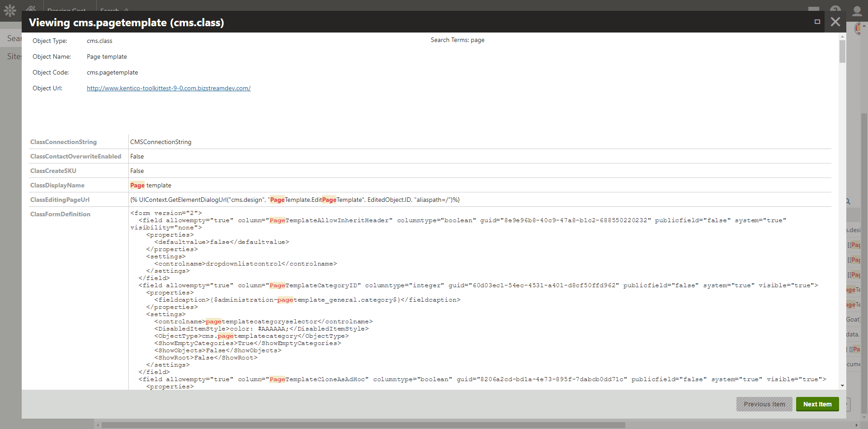Click the PageTemplateAllowInheritHeader field line
The height and width of the screenshot is (429, 868).
tap(462, 220)
